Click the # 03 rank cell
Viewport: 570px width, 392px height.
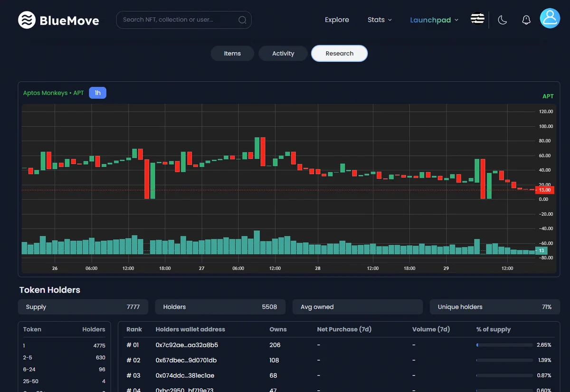133,375
